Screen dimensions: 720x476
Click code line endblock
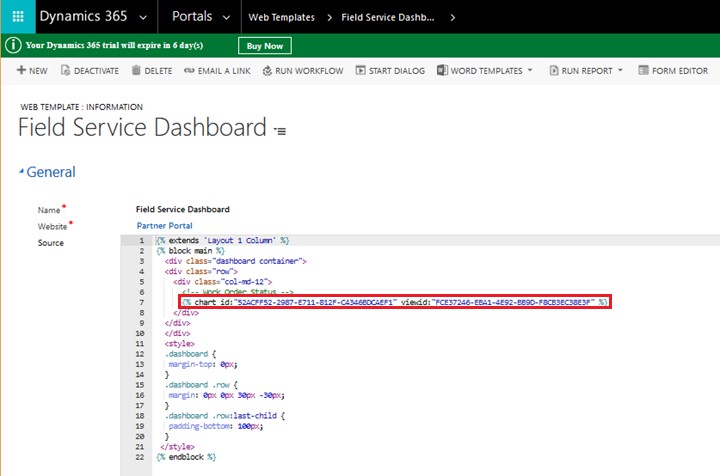186,457
